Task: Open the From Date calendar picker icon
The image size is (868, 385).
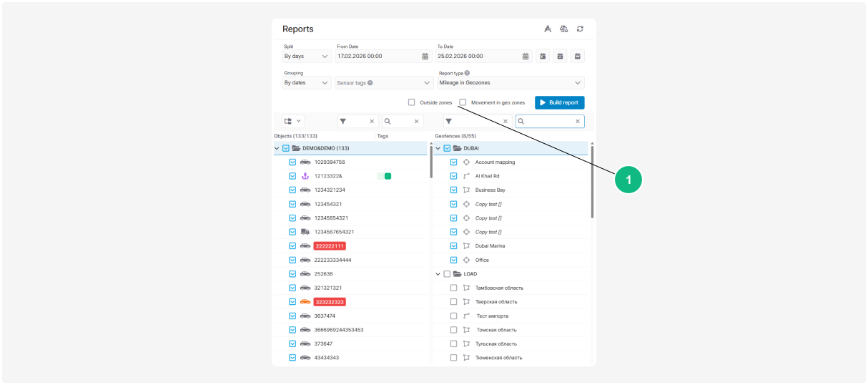Action: click(425, 56)
